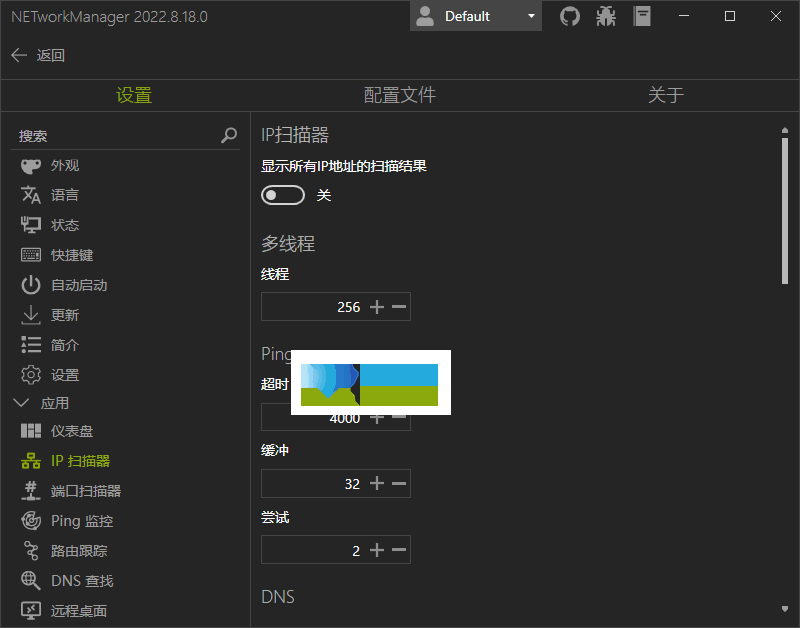Increase the 尝试 value with plus

[377, 550]
